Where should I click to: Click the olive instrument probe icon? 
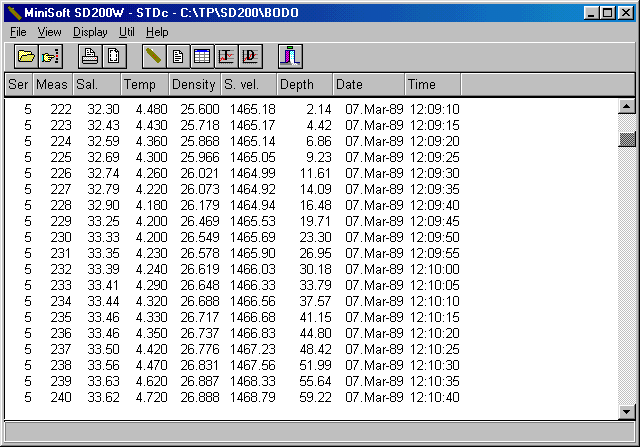point(154,56)
